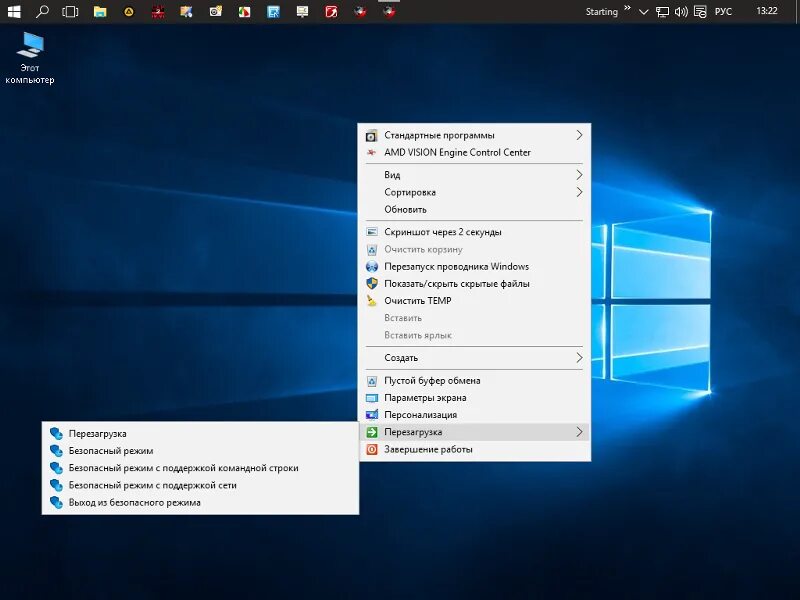Image resolution: width=800 pixels, height=600 pixels.
Task: Expand the Starting toolbar double chevron
Action: click(x=627, y=8)
